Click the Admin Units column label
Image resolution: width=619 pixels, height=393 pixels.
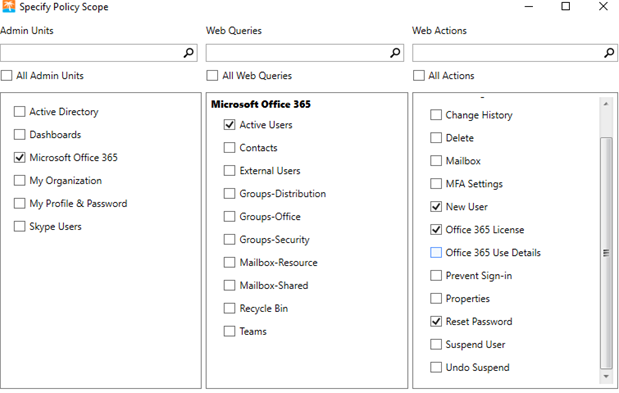[27, 30]
